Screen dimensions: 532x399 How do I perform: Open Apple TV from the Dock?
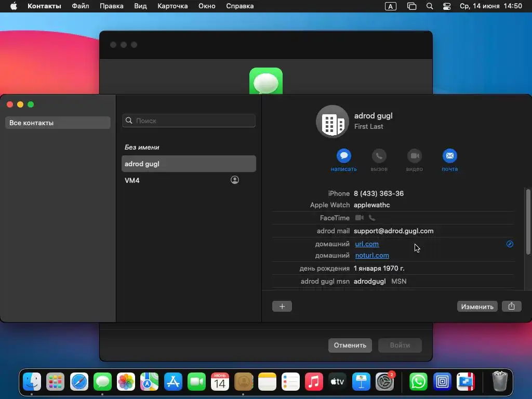pyautogui.click(x=338, y=382)
